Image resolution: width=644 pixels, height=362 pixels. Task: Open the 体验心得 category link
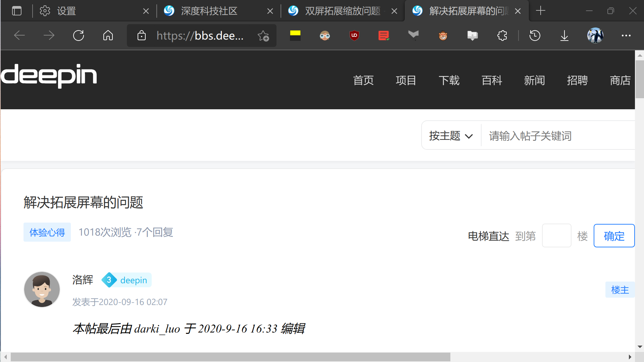47,232
